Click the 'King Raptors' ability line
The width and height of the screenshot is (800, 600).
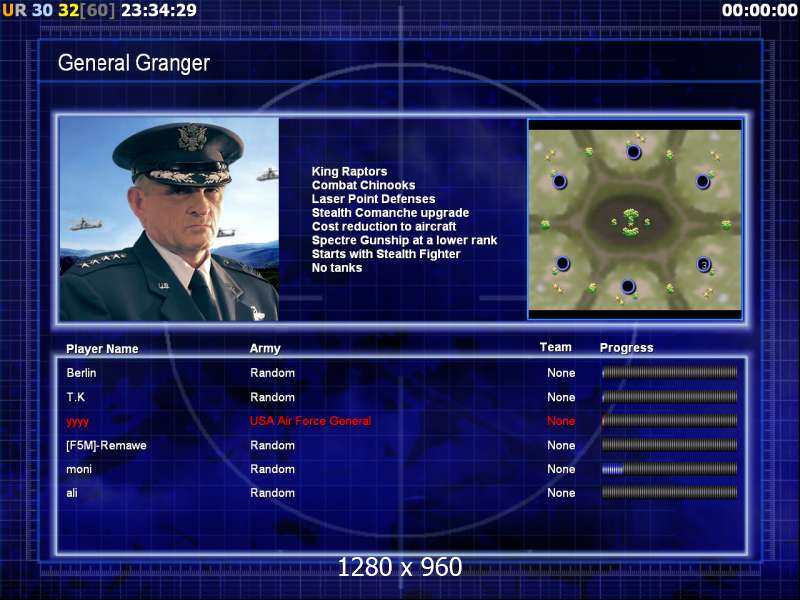point(349,171)
